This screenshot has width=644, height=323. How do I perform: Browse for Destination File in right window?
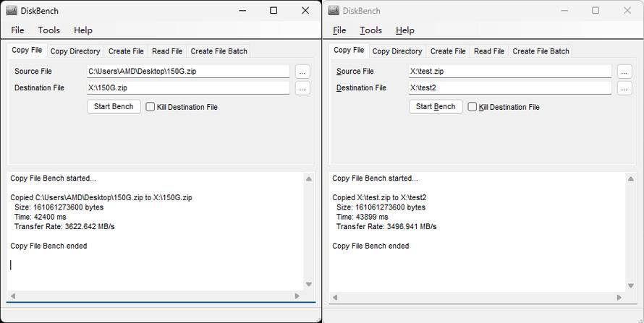click(x=624, y=88)
